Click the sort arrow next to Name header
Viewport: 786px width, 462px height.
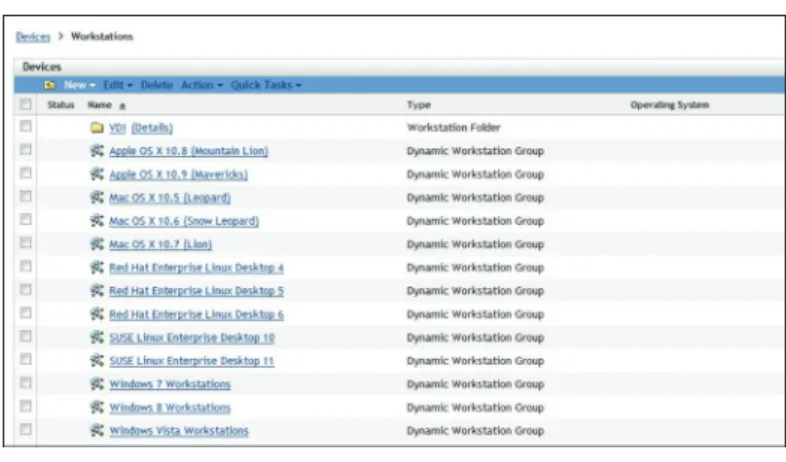pyautogui.click(x=122, y=106)
